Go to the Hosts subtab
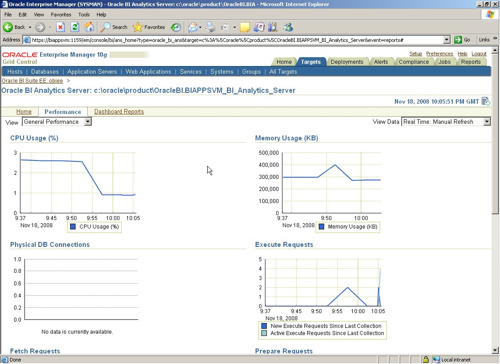The image size is (500, 364). pyautogui.click(x=15, y=72)
